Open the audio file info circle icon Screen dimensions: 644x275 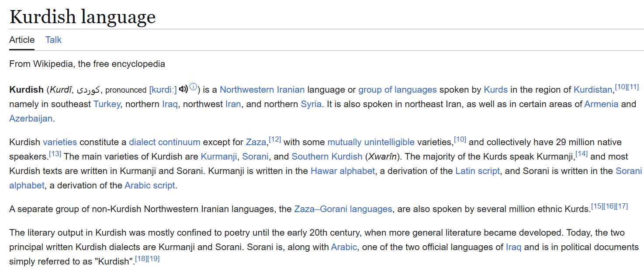coord(193,87)
